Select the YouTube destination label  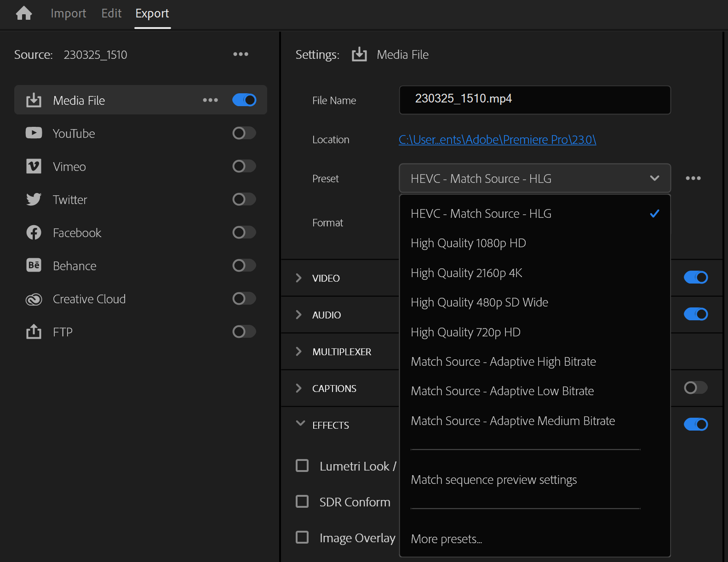74,134
